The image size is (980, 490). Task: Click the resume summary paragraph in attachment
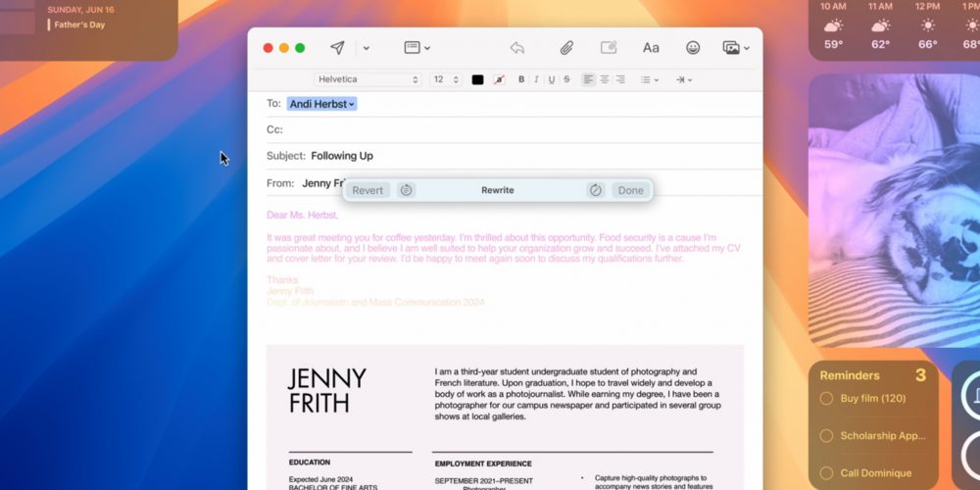click(577, 394)
